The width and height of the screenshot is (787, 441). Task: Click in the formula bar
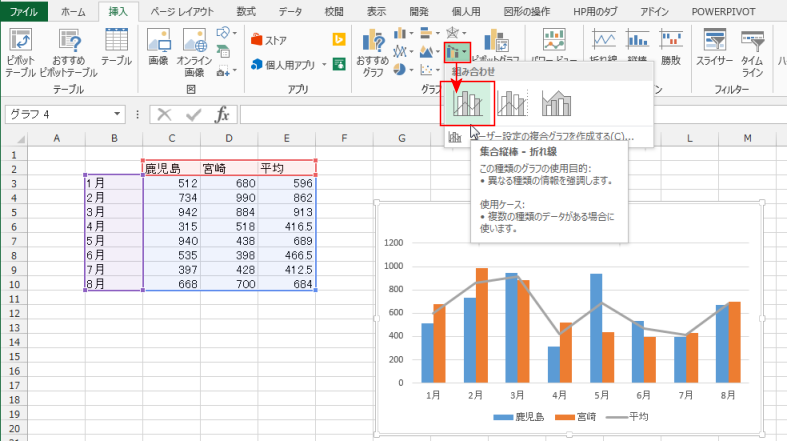click(513, 114)
